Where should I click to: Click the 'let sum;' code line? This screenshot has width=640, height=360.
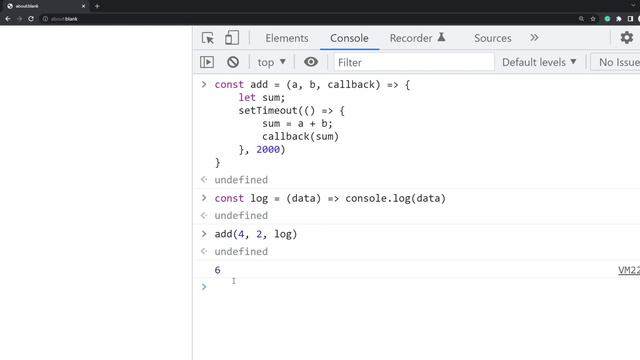click(262, 98)
